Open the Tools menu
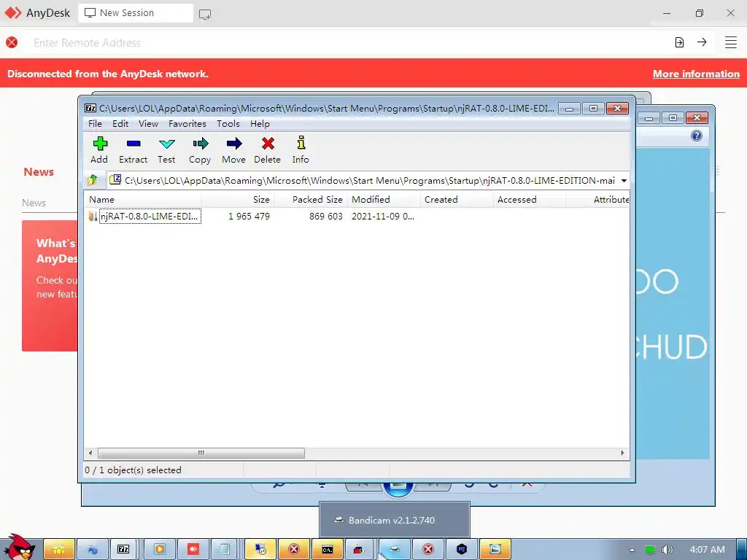The image size is (747, 560). (x=228, y=124)
